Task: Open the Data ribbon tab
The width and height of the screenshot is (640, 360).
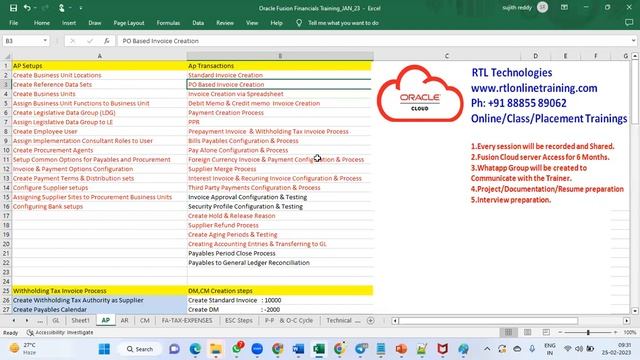Action: point(198,23)
